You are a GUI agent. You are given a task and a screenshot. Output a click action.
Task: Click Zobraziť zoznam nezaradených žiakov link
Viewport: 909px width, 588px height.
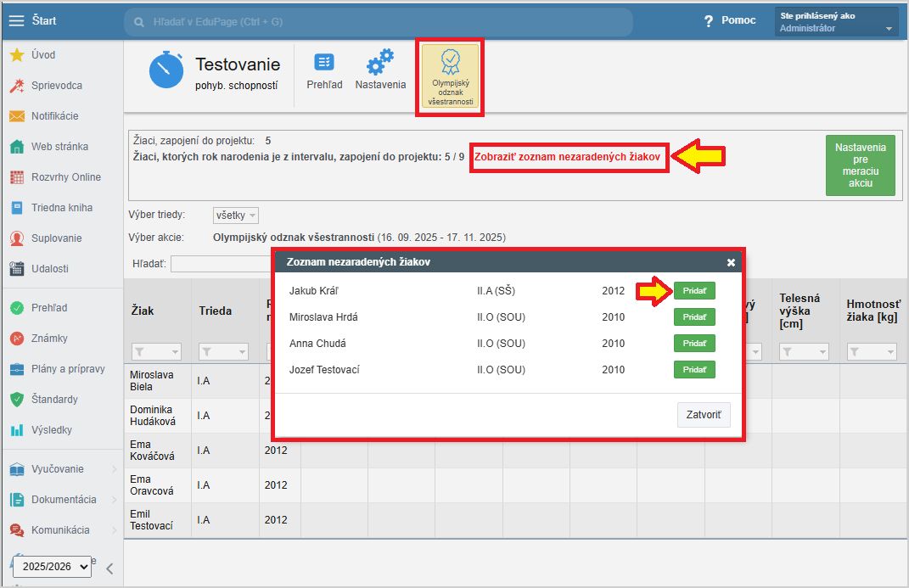(x=567, y=158)
